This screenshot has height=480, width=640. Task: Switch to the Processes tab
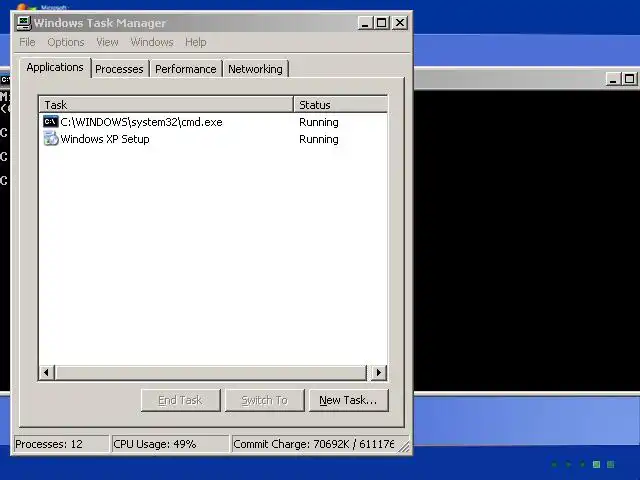click(x=119, y=69)
